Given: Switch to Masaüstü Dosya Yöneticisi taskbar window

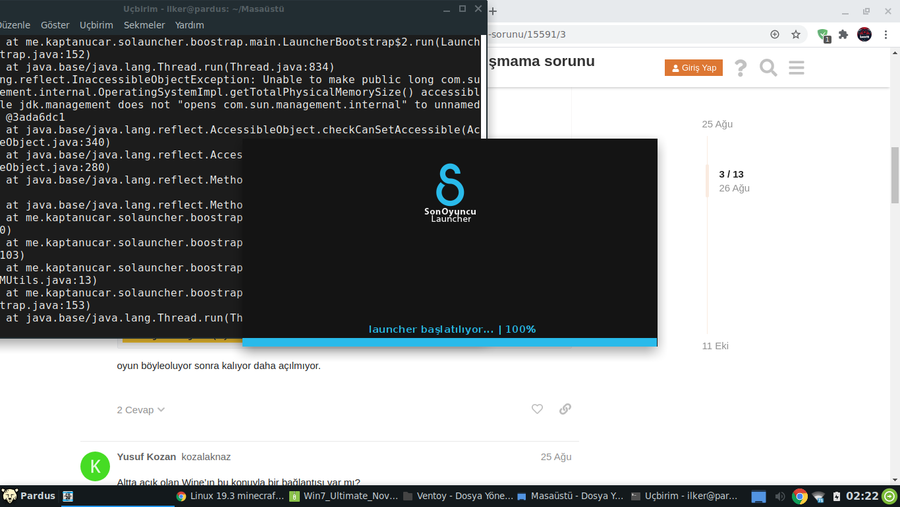Looking at the screenshot, I should coord(570,496).
